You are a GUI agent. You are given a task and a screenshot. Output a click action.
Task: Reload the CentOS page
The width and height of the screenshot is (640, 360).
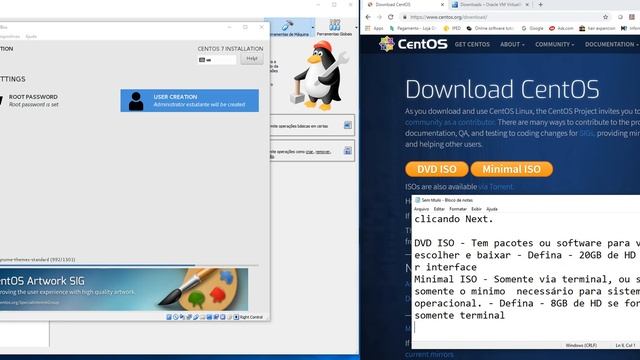tap(391, 17)
